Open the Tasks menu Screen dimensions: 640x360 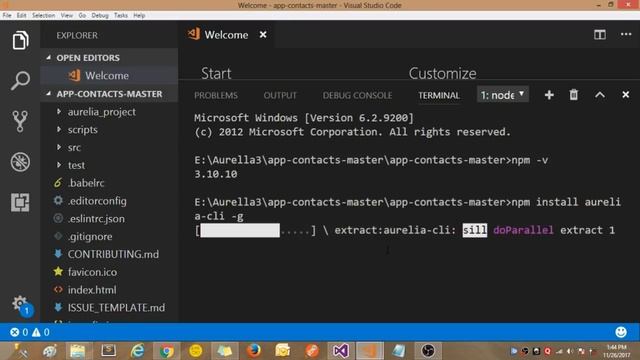coord(121,16)
